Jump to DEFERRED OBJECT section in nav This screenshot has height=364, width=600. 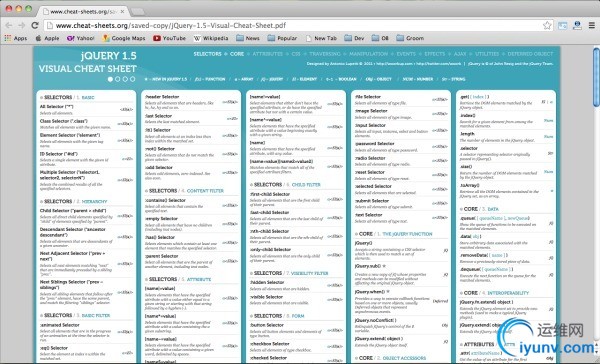coord(530,54)
